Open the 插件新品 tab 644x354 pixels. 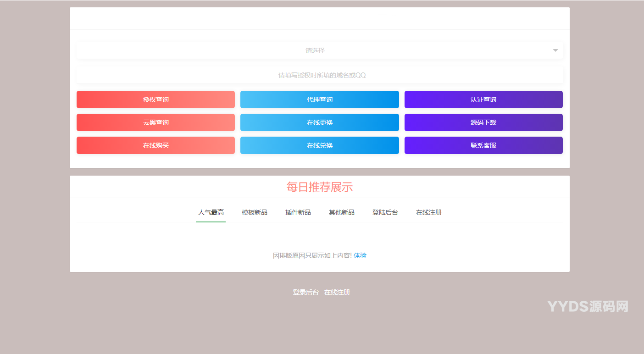298,212
